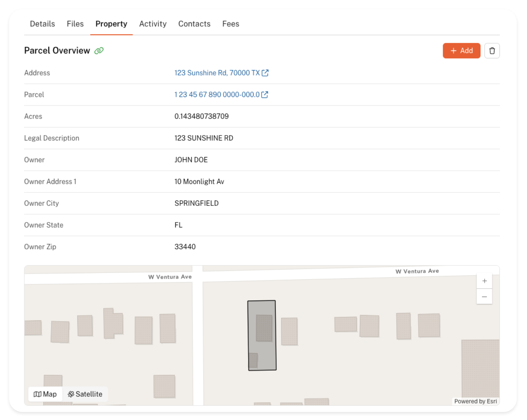Select the Property tab

[x=111, y=24]
